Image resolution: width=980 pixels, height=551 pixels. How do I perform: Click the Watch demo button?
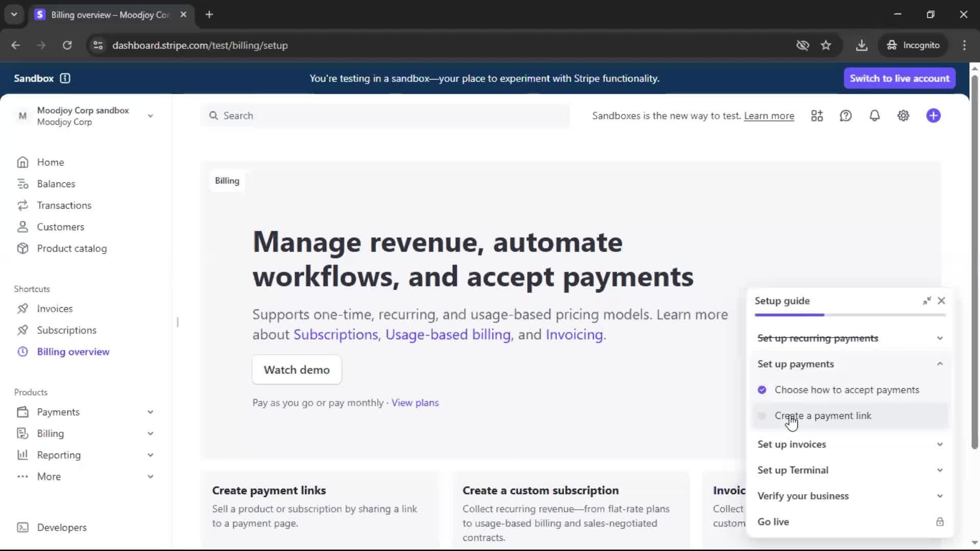click(297, 370)
